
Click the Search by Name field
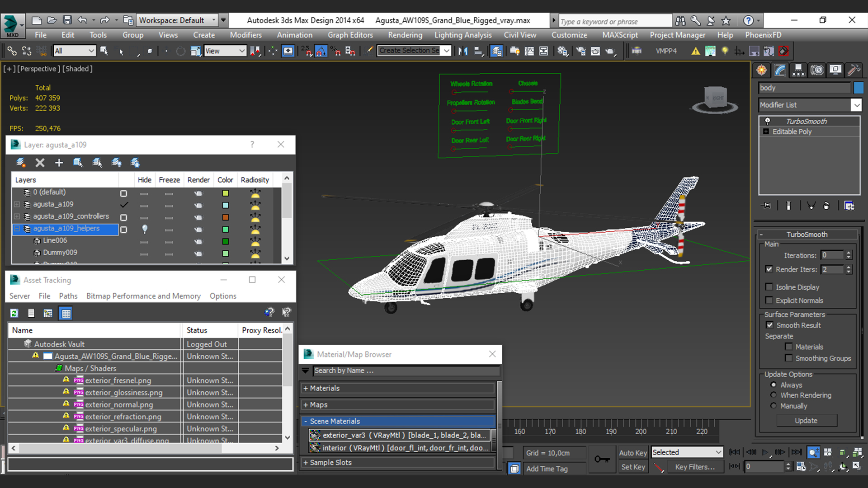406,371
